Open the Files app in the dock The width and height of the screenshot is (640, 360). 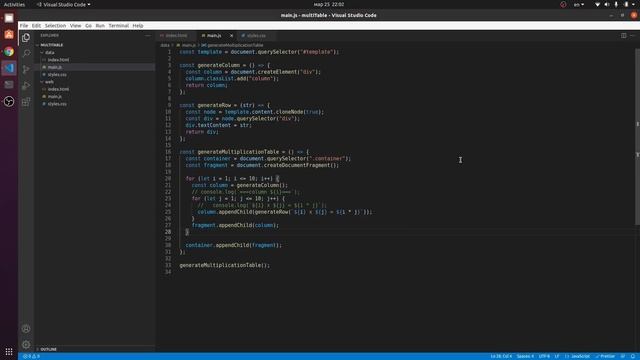pos(9,18)
